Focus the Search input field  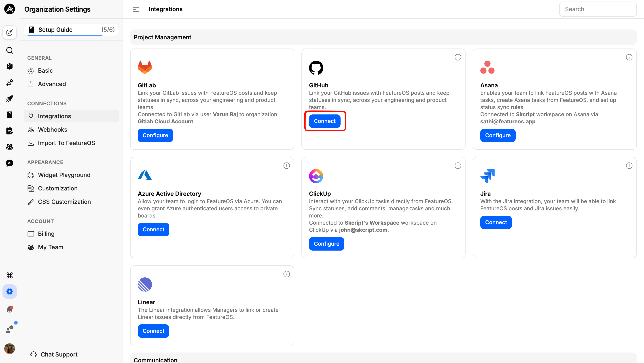pyautogui.click(x=598, y=9)
